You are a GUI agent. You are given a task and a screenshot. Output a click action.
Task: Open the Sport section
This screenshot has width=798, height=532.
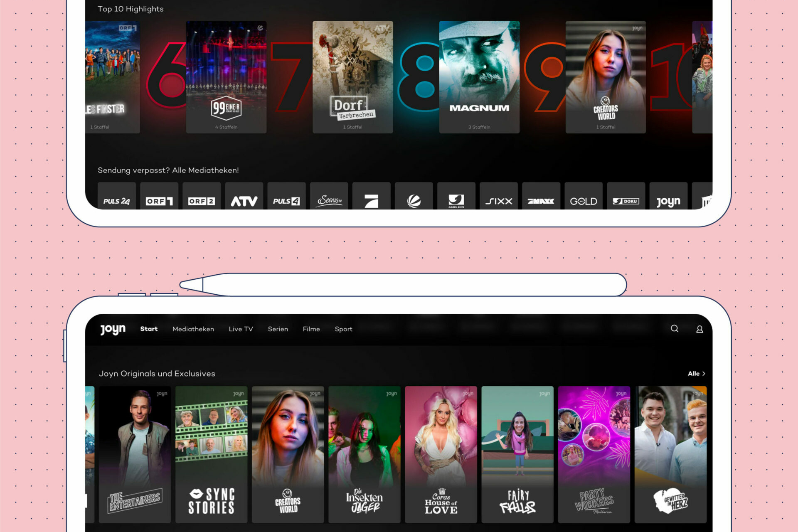point(344,329)
